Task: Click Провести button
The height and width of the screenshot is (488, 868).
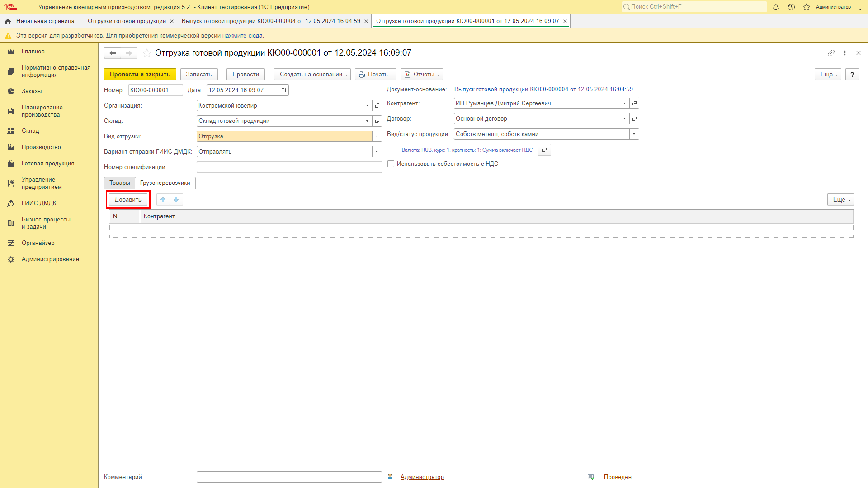Action: pos(245,75)
